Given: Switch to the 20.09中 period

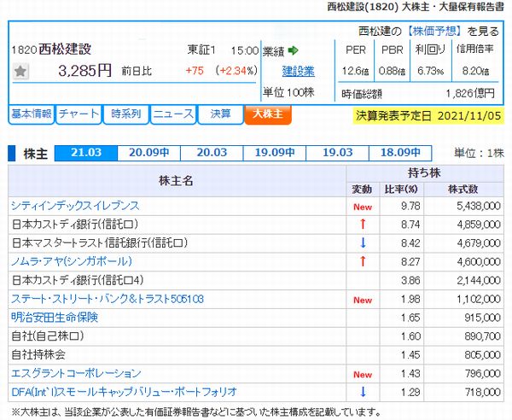Looking at the screenshot, I should pyautogui.click(x=148, y=153).
